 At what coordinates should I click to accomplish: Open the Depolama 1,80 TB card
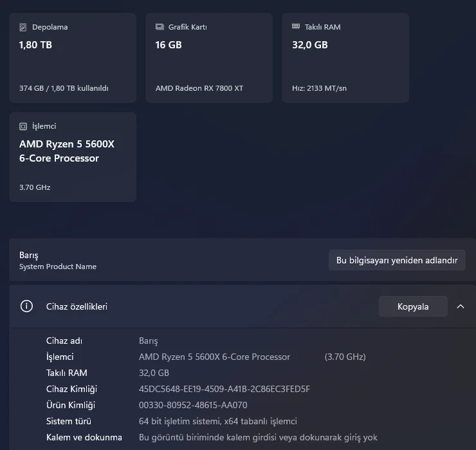[x=73, y=58]
